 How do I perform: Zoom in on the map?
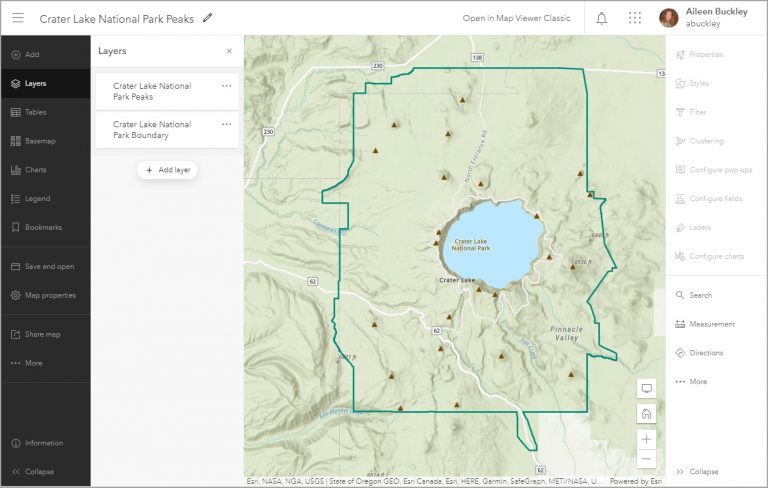(647, 439)
